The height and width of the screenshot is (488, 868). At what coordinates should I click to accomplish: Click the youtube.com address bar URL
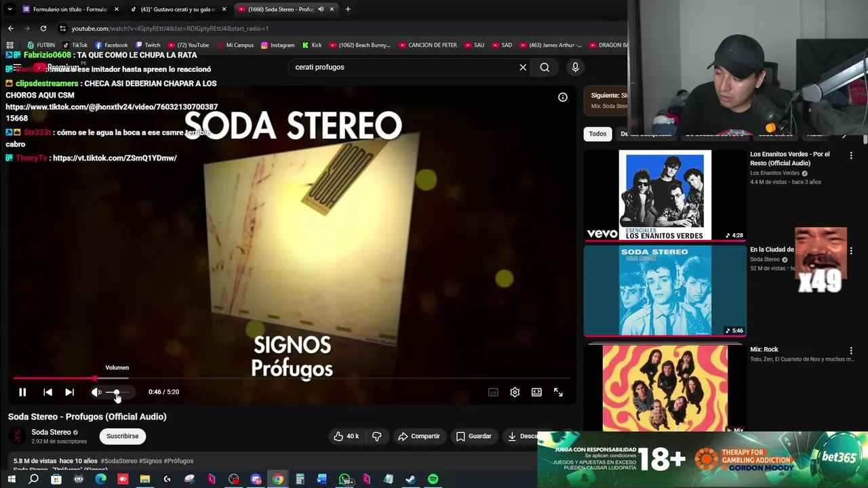pos(170,28)
